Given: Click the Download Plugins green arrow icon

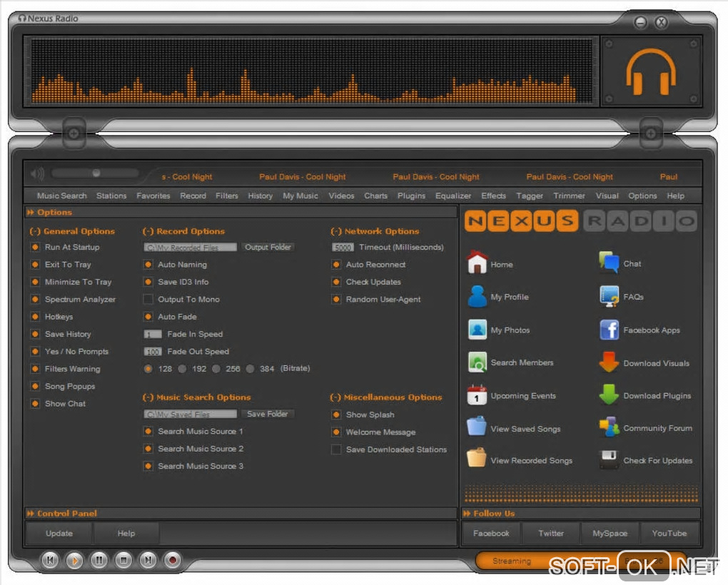Looking at the screenshot, I should pos(609,395).
